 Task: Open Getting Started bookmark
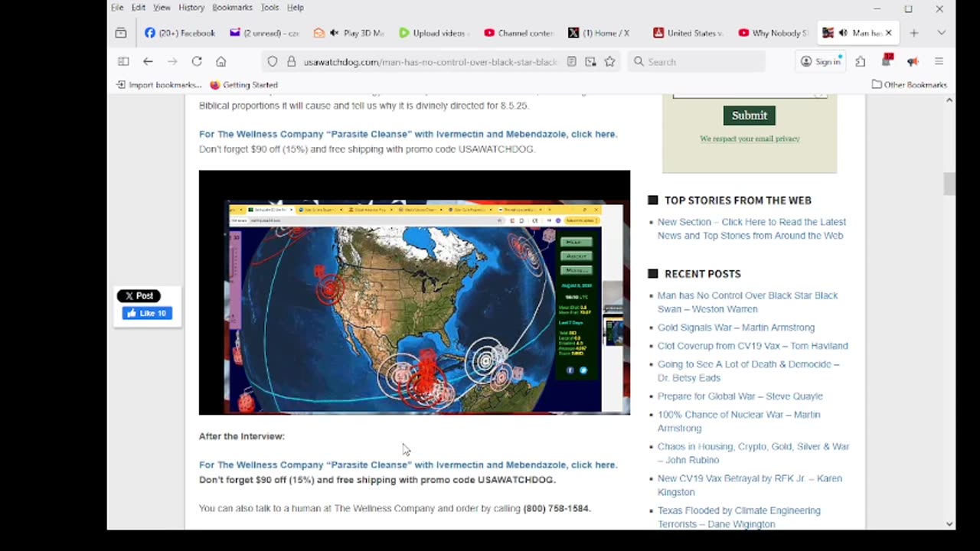[243, 85]
